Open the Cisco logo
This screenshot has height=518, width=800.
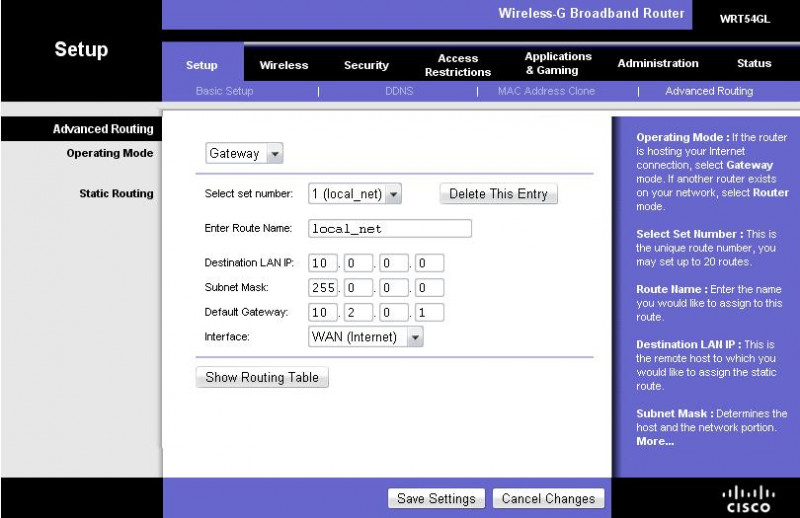click(748, 500)
